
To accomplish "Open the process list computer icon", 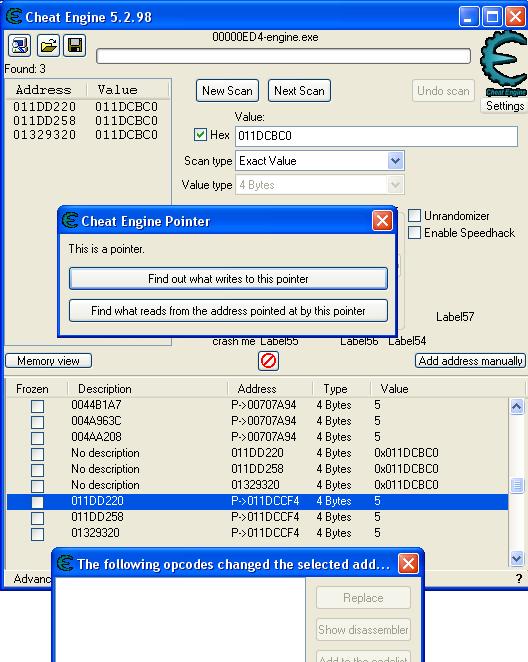I will [x=19, y=45].
